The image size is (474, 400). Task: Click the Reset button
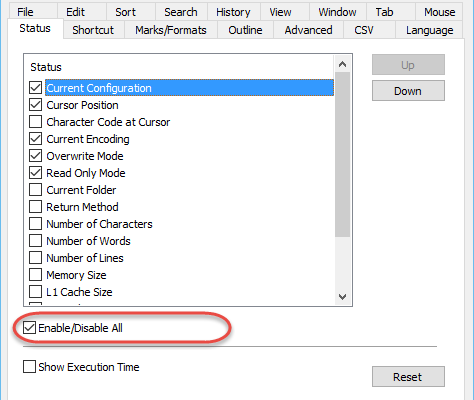pos(408,377)
